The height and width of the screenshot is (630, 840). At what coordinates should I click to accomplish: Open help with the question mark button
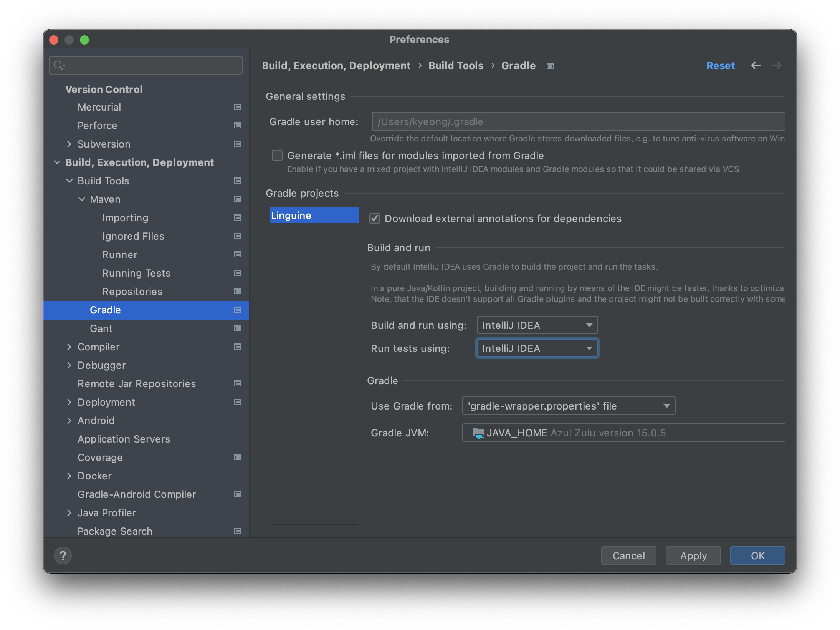tap(63, 555)
